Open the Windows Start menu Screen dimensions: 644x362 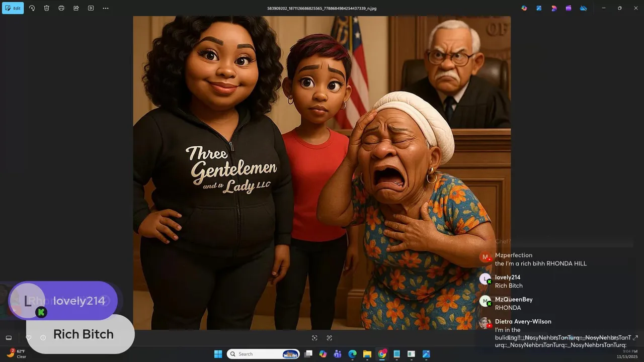click(218, 354)
